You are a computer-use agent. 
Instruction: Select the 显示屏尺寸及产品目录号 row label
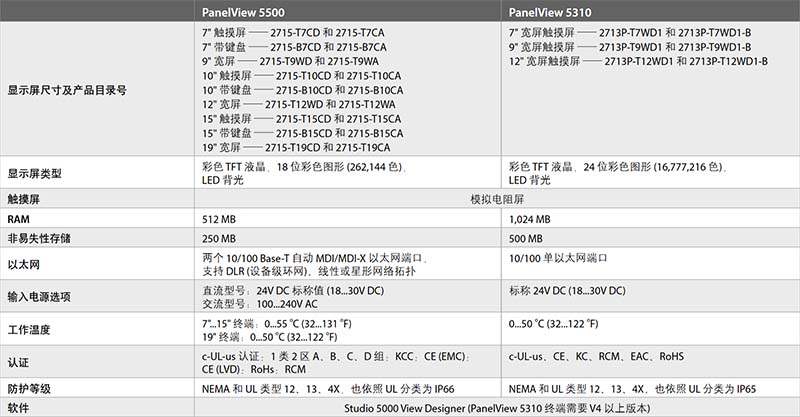point(67,90)
